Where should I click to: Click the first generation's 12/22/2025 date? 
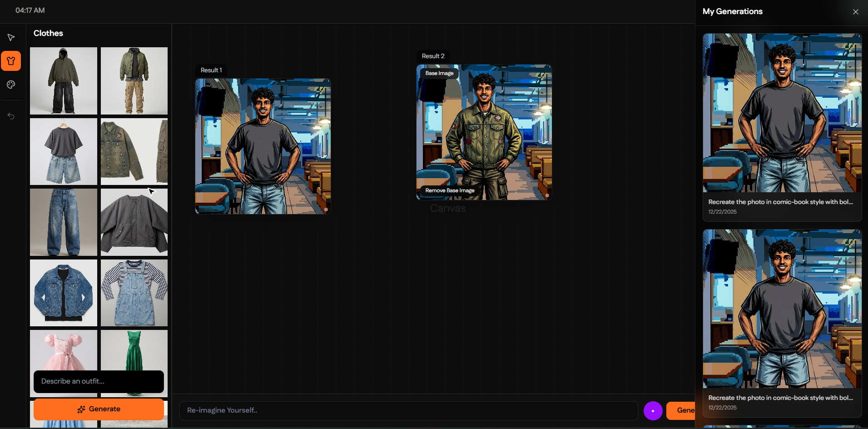point(723,212)
